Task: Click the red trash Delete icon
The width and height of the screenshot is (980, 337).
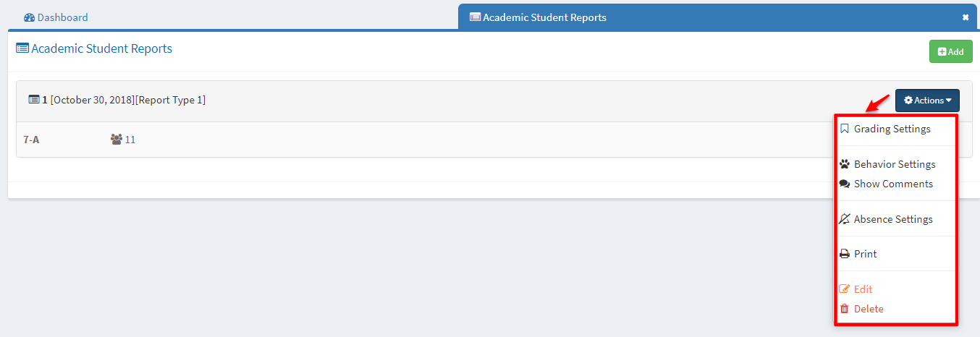Action: click(844, 309)
